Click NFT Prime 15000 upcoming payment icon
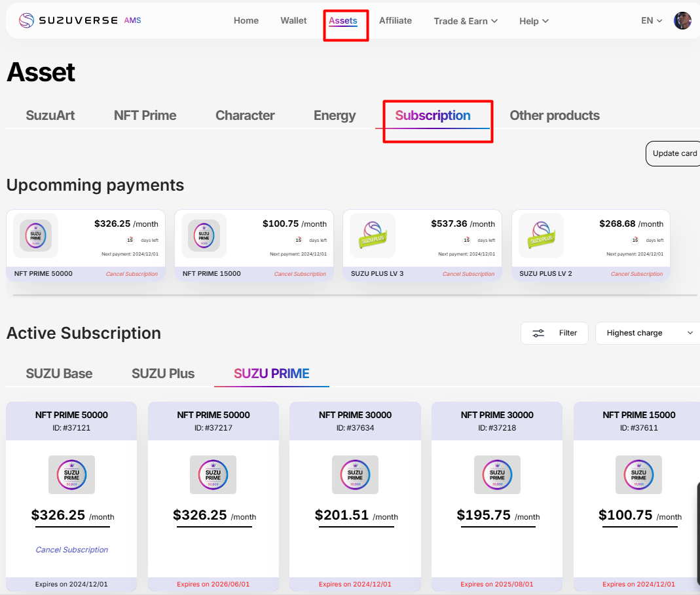700x595 pixels. coord(204,235)
